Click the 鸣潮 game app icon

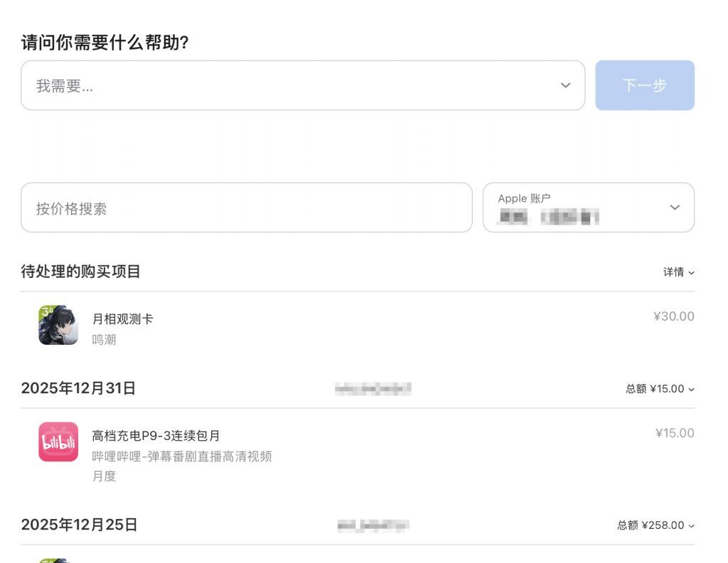coord(58,326)
